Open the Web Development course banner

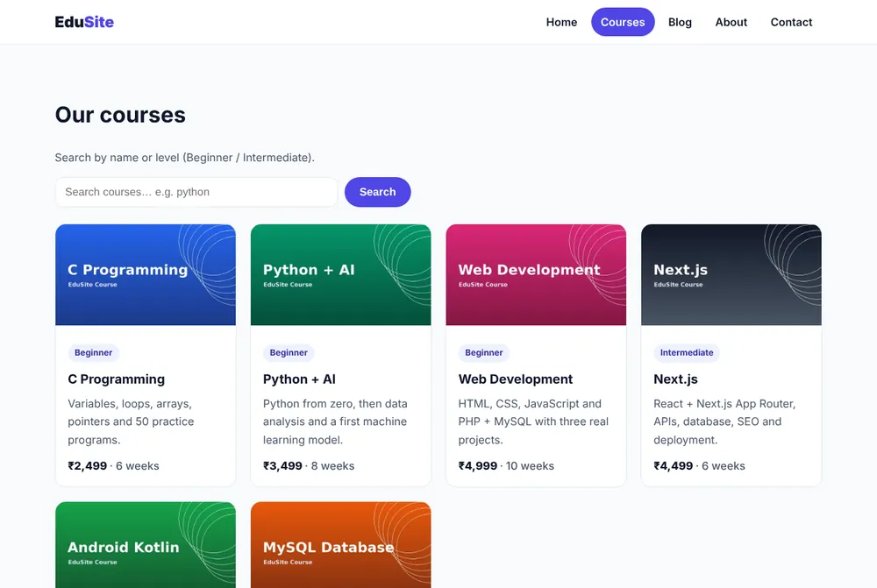(x=536, y=274)
